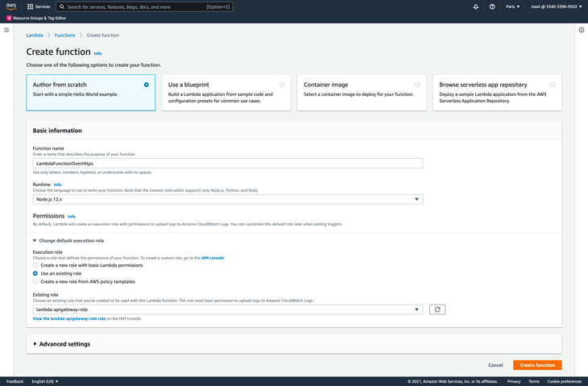Open the notifications bell
This screenshot has width=588, height=386.
coord(475,6)
